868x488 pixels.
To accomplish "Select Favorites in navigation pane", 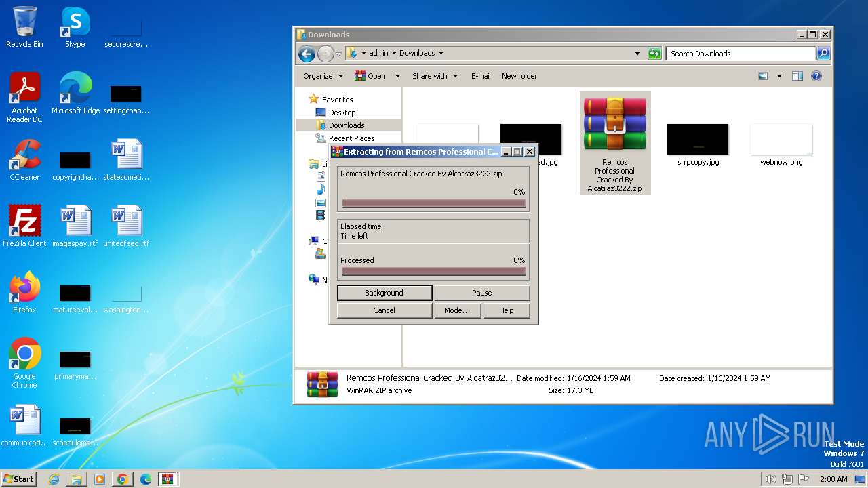I will click(x=337, y=100).
